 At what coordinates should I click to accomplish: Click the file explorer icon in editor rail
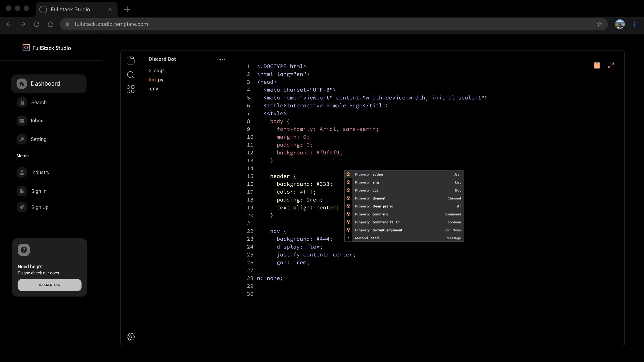[x=130, y=61]
